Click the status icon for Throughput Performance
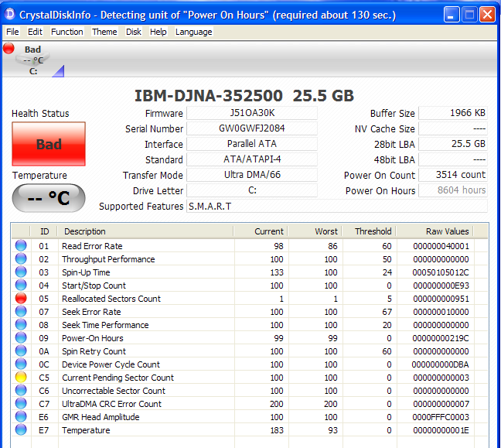The height and width of the screenshot is (448, 501). tap(21, 258)
